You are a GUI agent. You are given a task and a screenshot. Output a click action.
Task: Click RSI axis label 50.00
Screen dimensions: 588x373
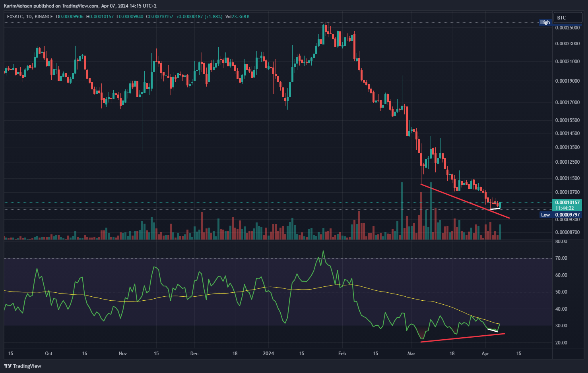561,292
